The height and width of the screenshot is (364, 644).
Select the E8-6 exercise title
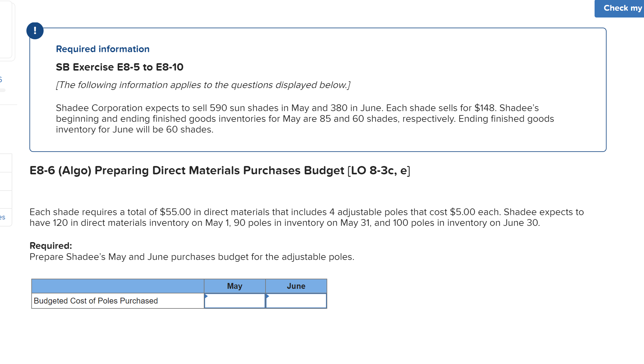(x=219, y=170)
